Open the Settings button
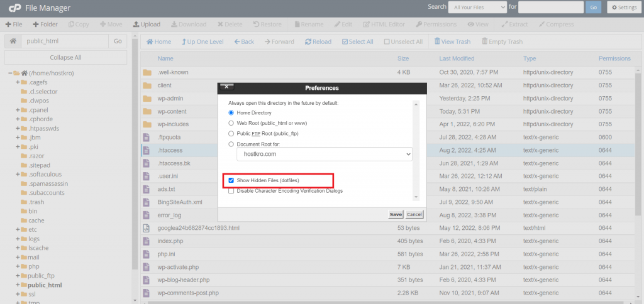This screenshot has height=304, width=644. (625, 8)
